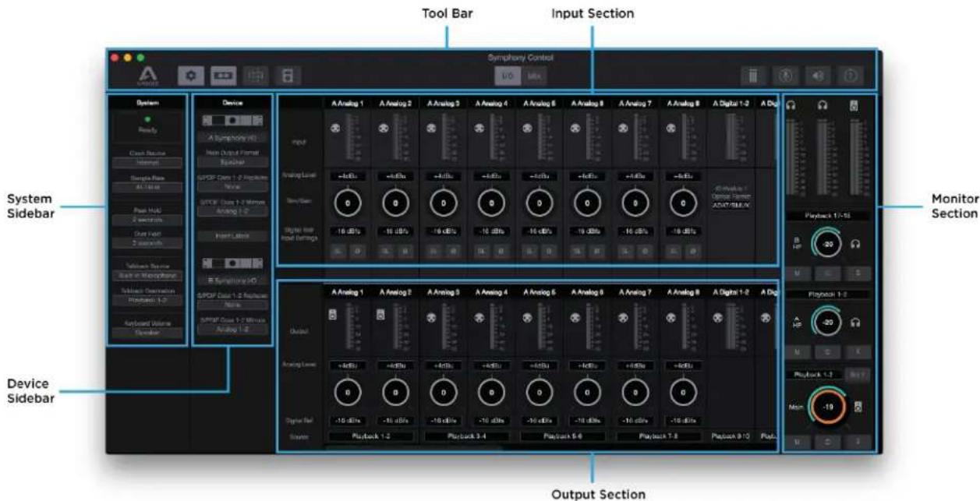This screenshot has height=501, width=980.
Task: Click the -16 dBfs field on input A Analog 2
Action: coord(397,231)
